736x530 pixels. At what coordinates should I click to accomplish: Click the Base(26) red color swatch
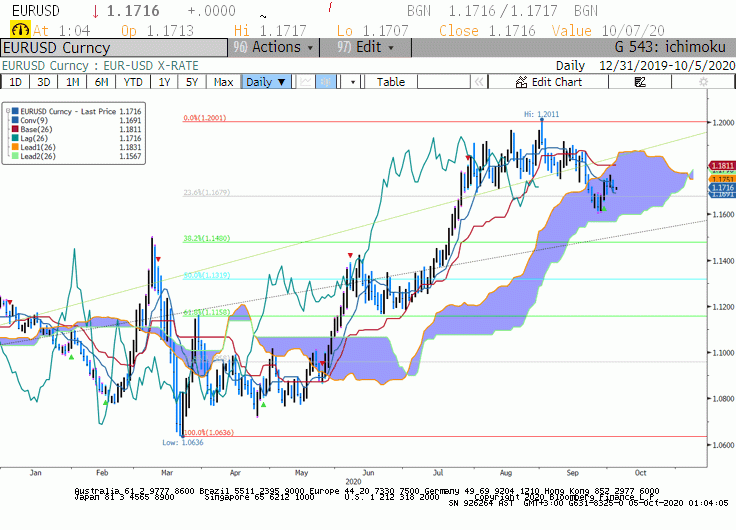(15, 129)
